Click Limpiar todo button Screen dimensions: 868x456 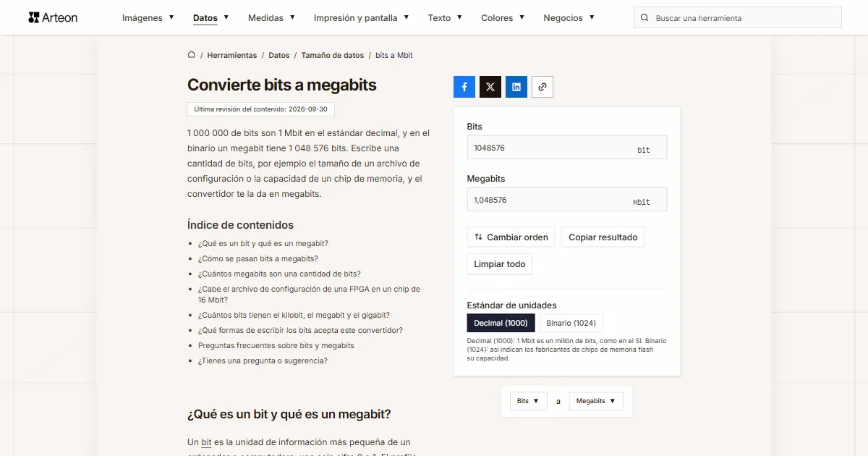click(500, 264)
